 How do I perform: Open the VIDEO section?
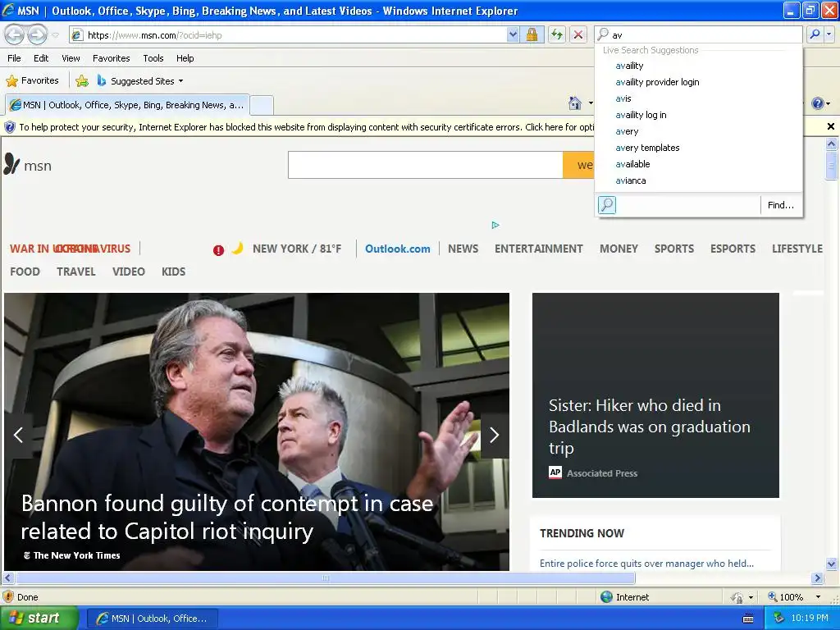129,272
